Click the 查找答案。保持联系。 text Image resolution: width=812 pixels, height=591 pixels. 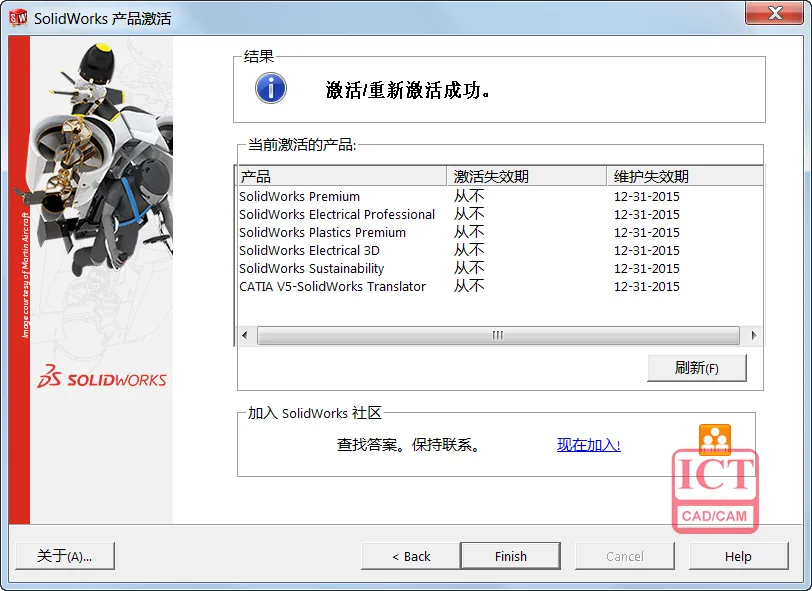click(x=409, y=445)
